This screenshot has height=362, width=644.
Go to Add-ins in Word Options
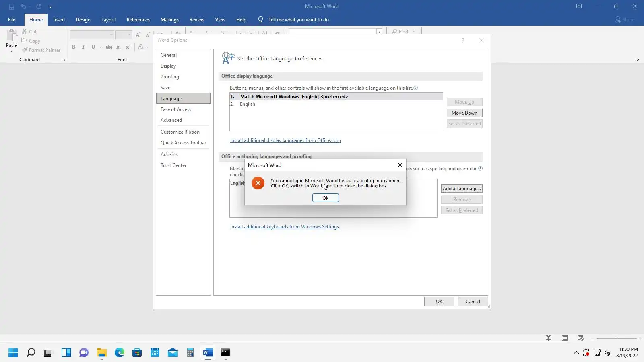(x=183, y=154)
